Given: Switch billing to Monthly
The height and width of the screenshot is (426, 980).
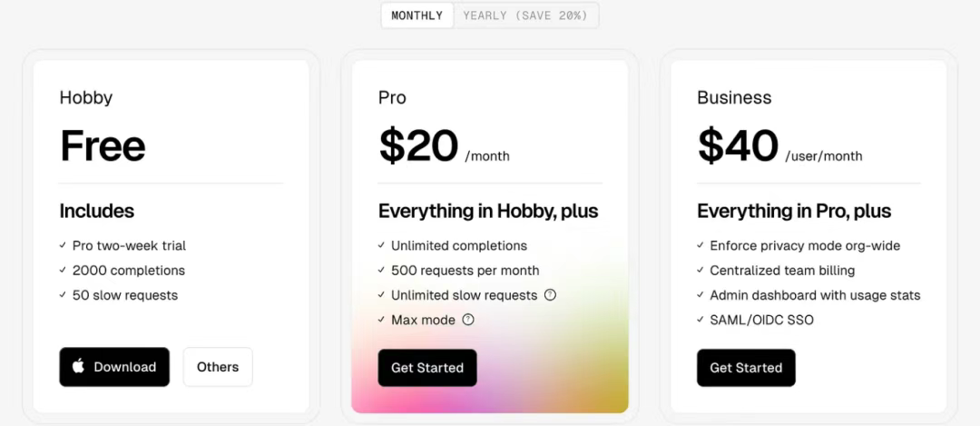Looking at the screenshot, I should tap(417, 15).
